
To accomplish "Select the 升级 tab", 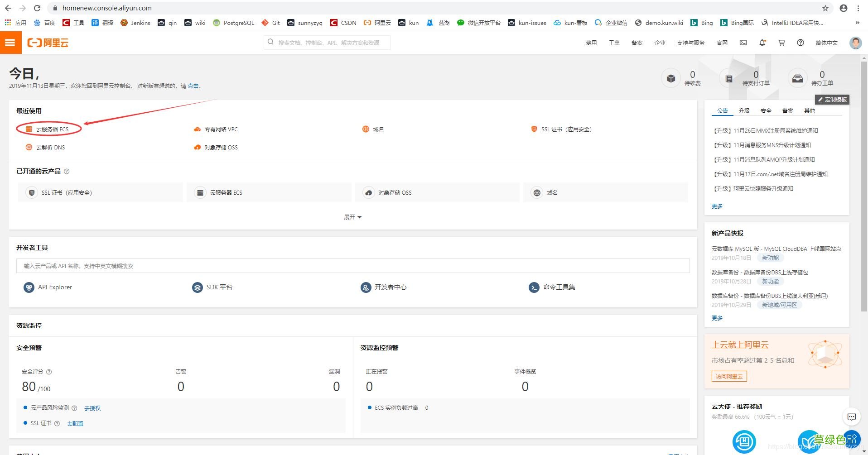I will tap(744, 110).
